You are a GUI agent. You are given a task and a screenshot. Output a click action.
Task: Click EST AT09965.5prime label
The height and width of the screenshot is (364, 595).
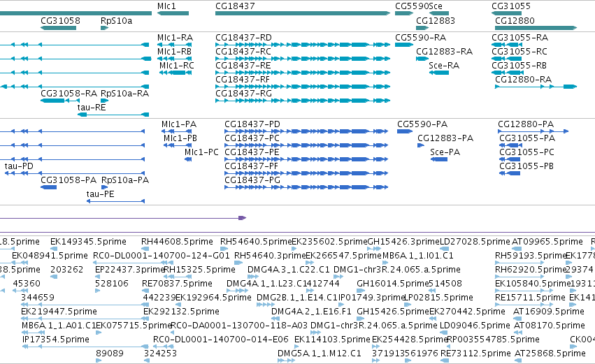(x=547, y=242)
